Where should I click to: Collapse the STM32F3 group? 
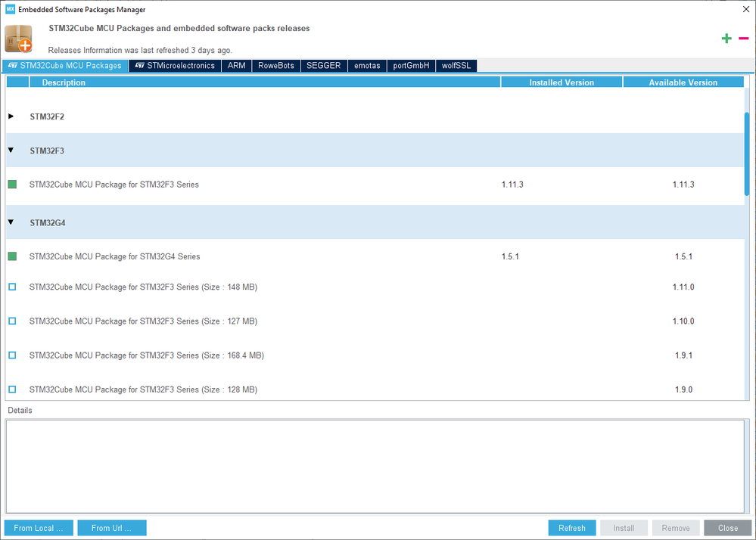point(11,151)
